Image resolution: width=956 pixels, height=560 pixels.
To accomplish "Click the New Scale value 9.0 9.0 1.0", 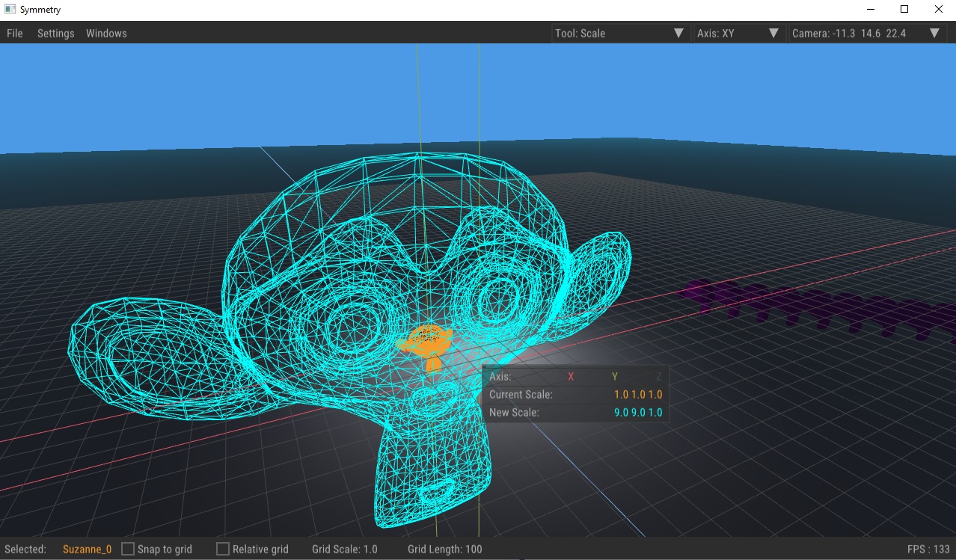I will (x=638, y=412).
